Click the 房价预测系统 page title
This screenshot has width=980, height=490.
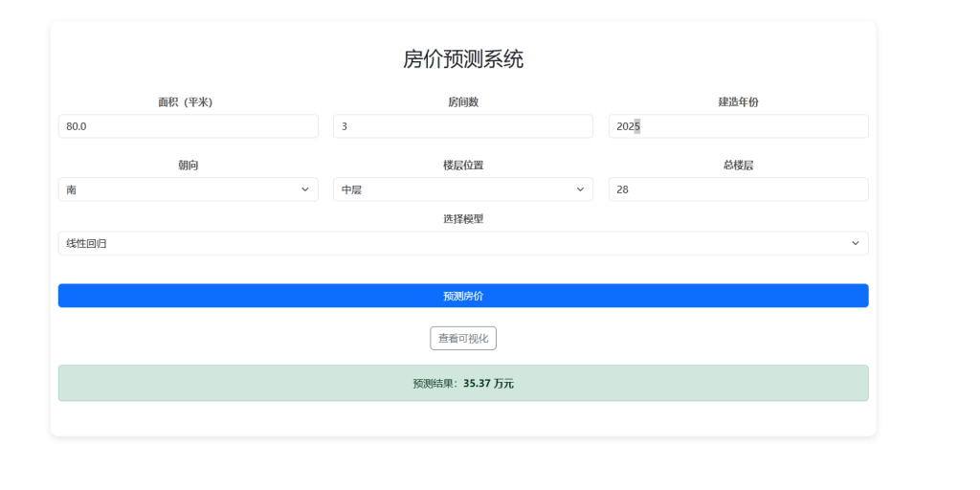coord(463,59)
